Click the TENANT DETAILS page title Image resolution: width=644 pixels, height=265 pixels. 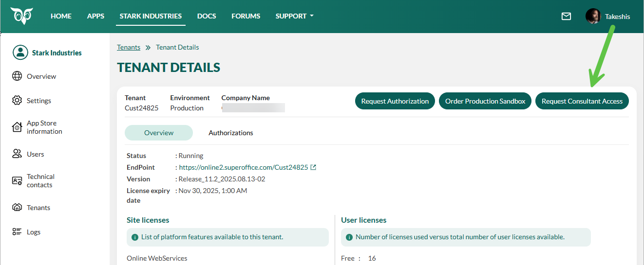click(x=169, y=68)
